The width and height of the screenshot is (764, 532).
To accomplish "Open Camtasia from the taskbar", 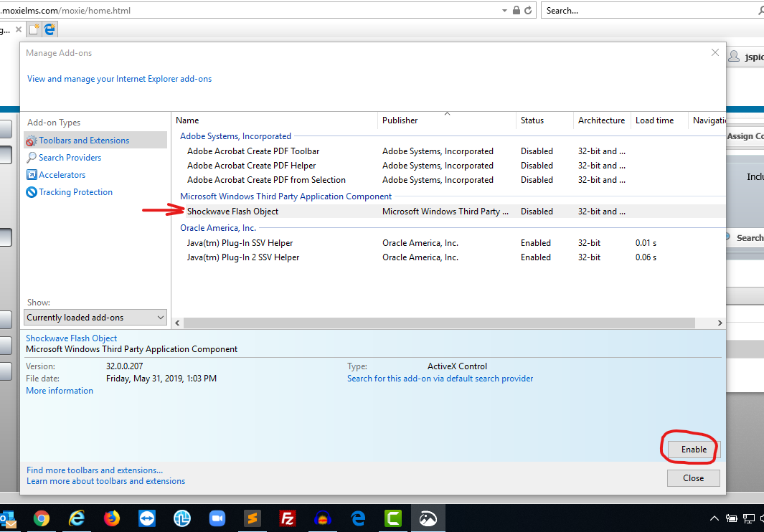I will click(392, 519).
